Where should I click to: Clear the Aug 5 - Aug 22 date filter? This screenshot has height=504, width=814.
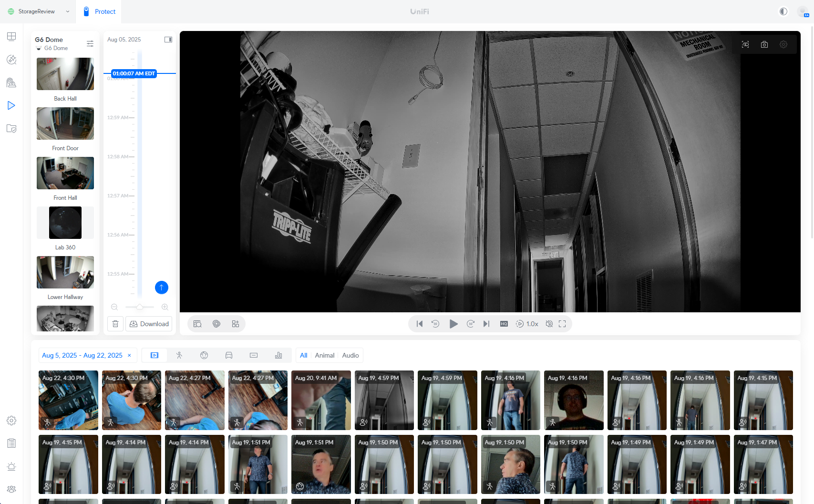129,355
